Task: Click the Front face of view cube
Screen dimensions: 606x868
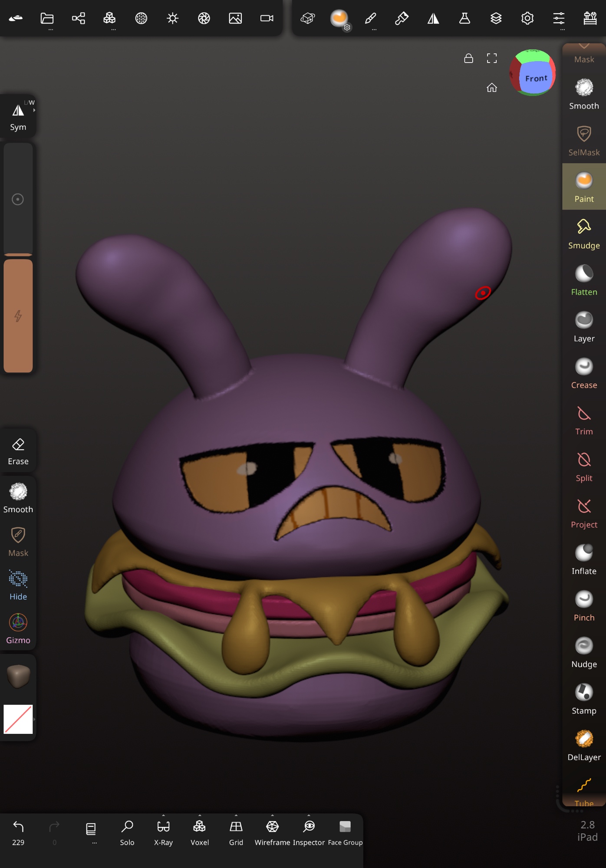Action: point(536,78)
